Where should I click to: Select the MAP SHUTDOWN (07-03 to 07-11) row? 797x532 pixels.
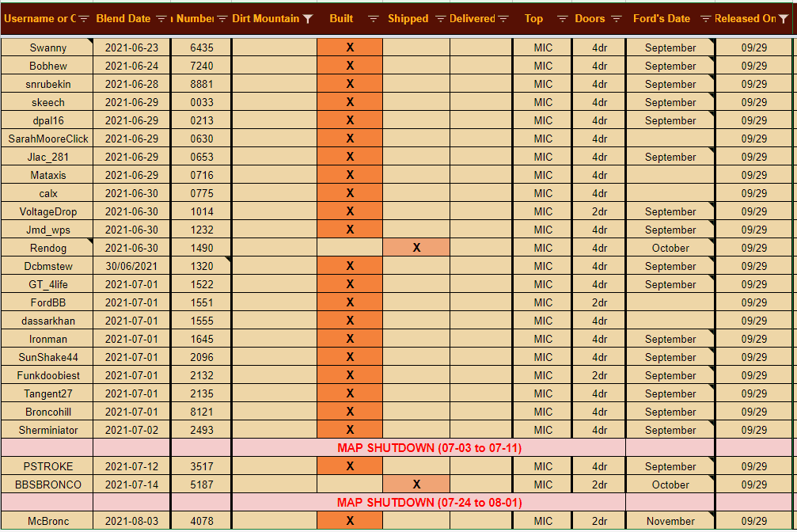click(x=397, y=449)
